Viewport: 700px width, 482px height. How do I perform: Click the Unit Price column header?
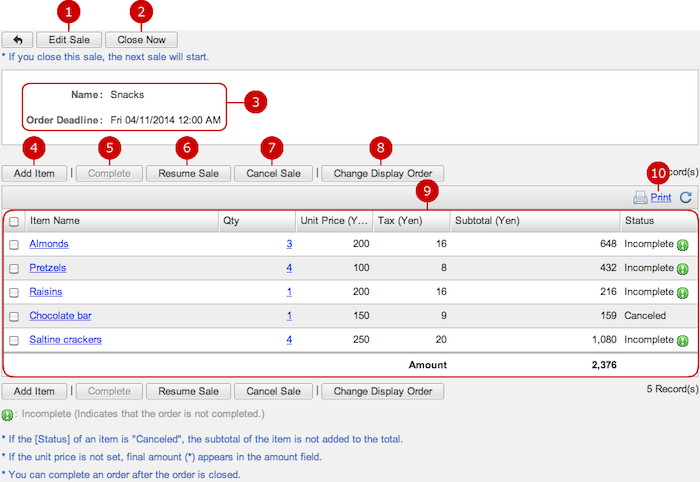coord(334,221)
